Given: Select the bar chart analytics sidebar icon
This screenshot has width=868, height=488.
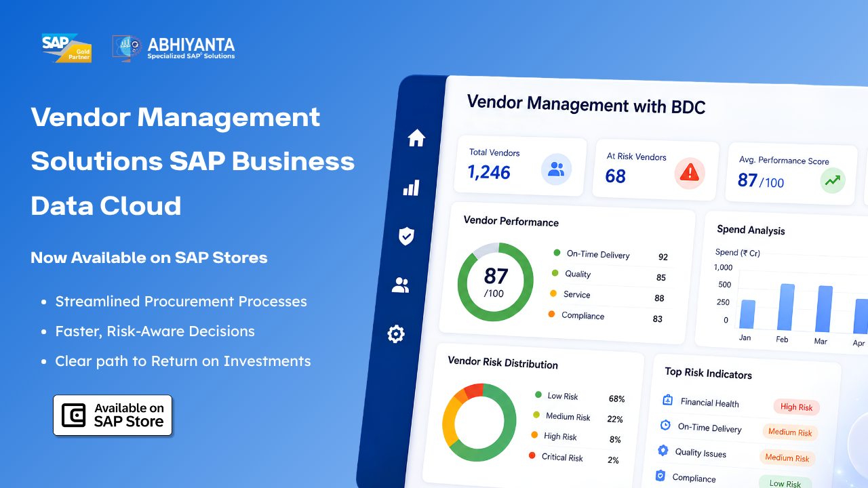Looking at the screenshot, I should pos(411,188).
